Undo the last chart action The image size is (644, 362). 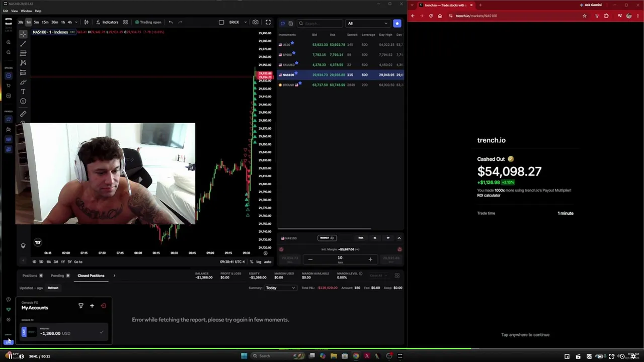(171, 22)
